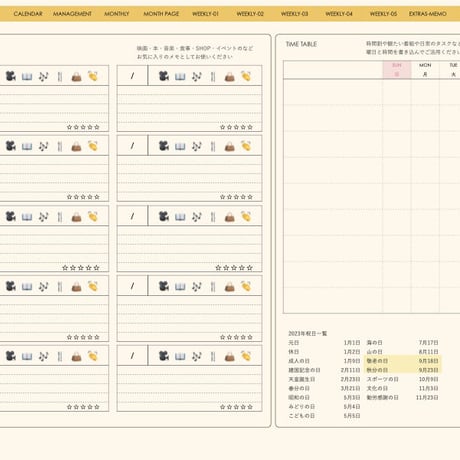
Task: Choose fork and knife icon in third right-column card
Action: [x=213, y=217]
